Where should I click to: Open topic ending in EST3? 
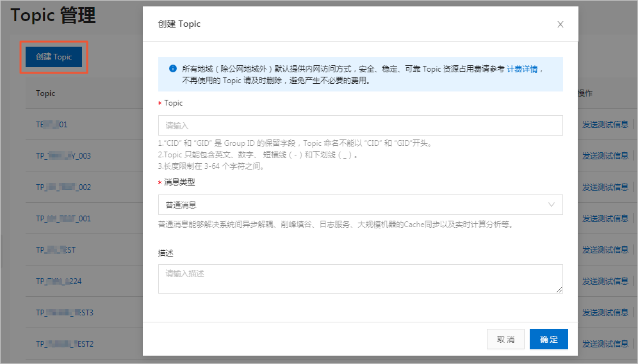(x=65, y=312)
